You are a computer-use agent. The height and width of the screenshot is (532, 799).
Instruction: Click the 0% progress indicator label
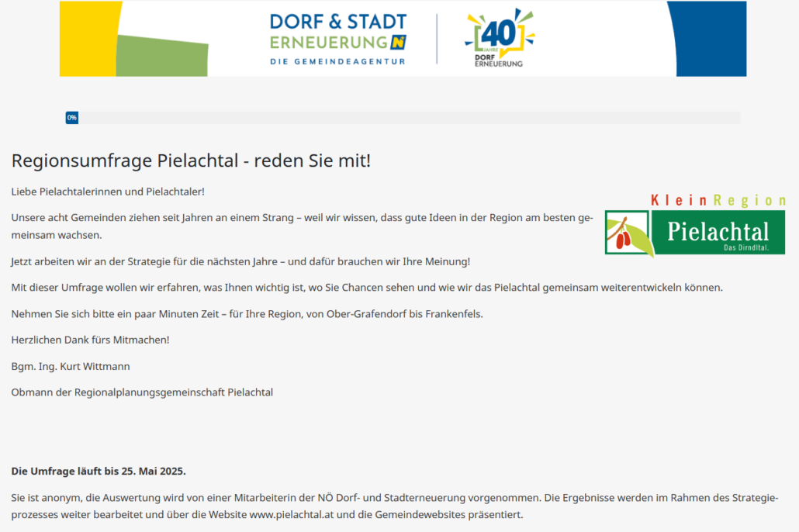(x=72, y=118)
